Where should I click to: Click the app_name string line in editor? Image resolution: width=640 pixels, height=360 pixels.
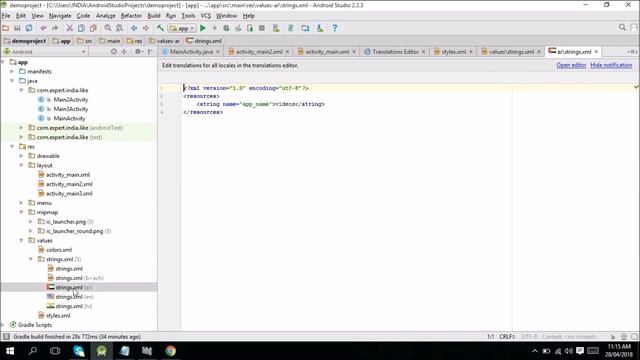click(x=260, y=104)
